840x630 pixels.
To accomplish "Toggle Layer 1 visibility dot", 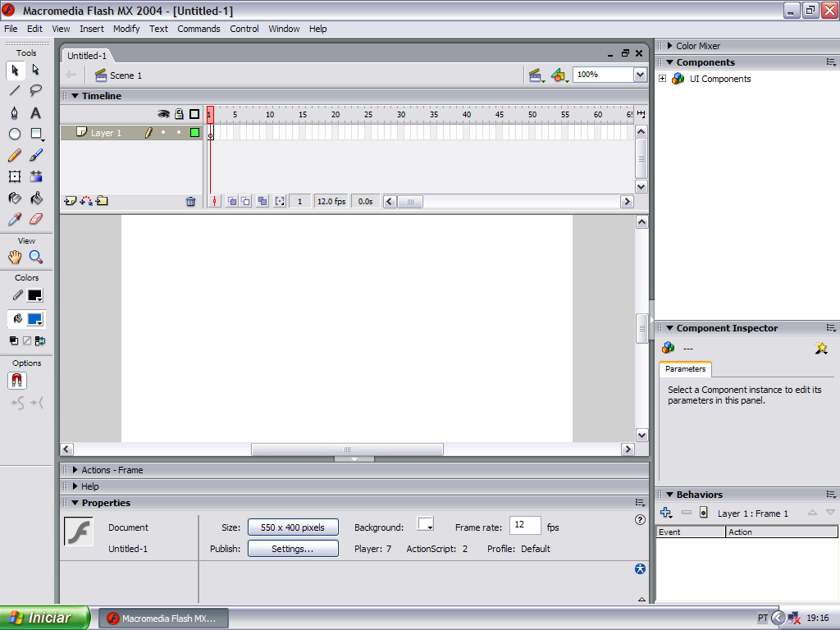I will pyautogui.click(x=163, y=132).
